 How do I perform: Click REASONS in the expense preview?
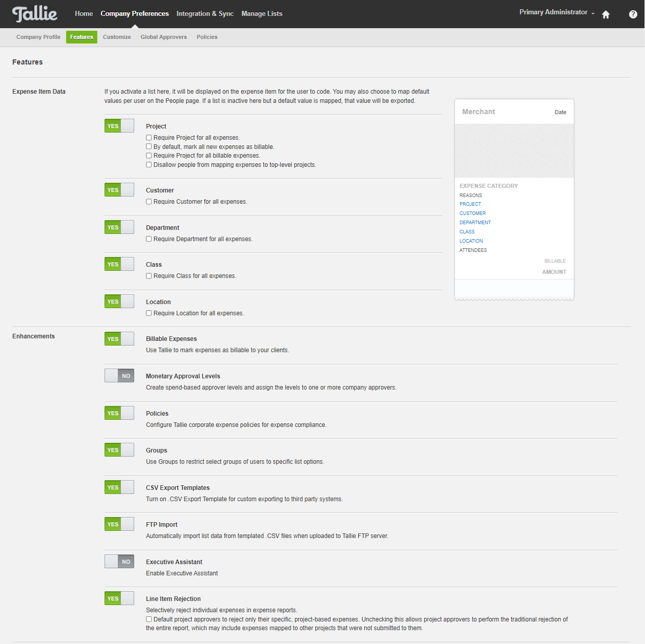(471, 196)
